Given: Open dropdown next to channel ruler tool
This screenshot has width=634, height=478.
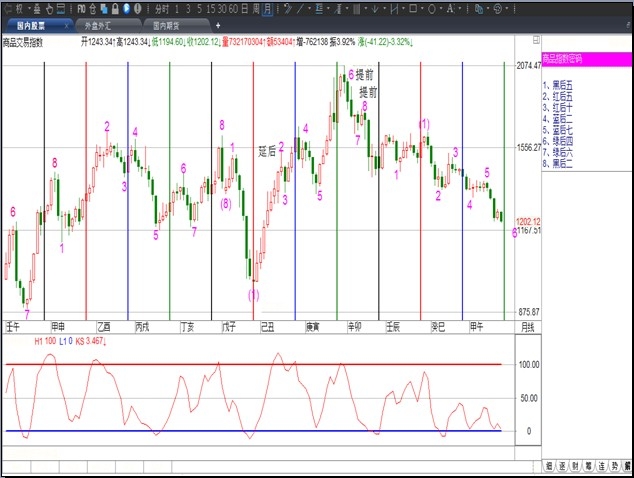Looking at the screenshot, I should [347, 8].
